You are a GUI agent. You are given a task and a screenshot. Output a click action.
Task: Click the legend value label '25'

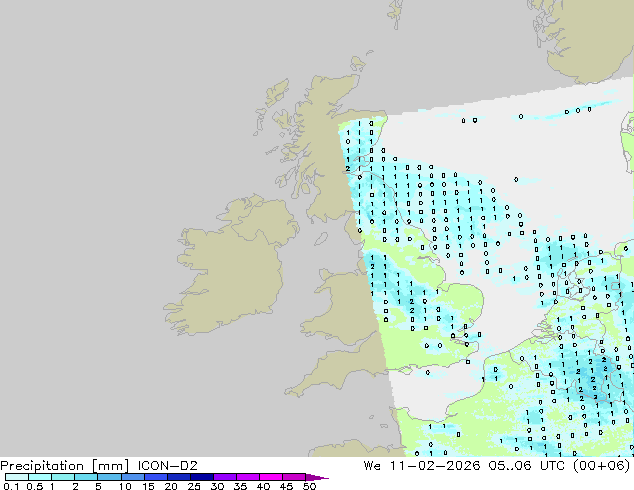(x=194, y=486)
